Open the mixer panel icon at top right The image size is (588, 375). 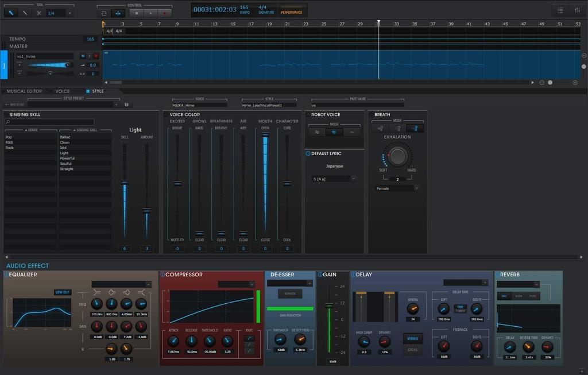pyautogui.click(x=577, y=10)
